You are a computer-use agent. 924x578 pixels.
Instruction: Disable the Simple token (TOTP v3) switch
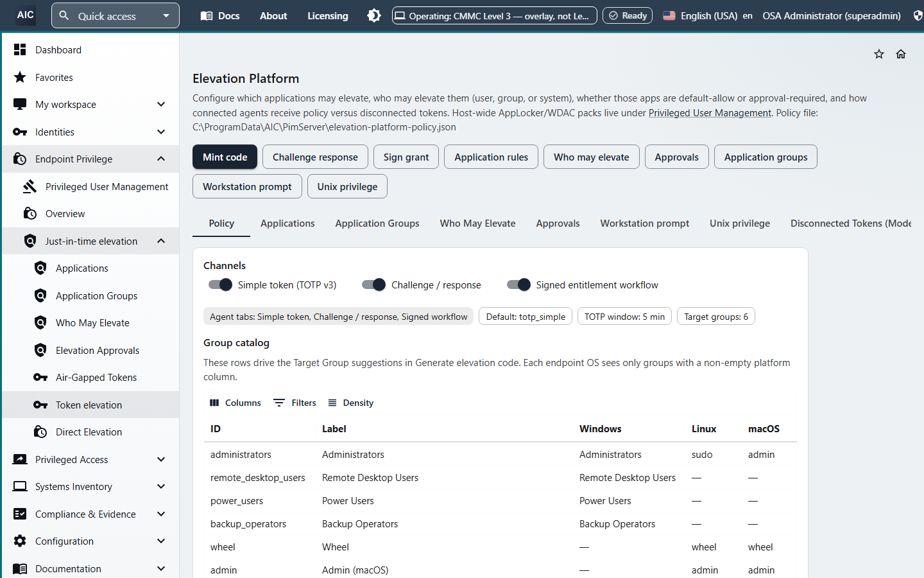pyautogui.click(x=220, y=285)
